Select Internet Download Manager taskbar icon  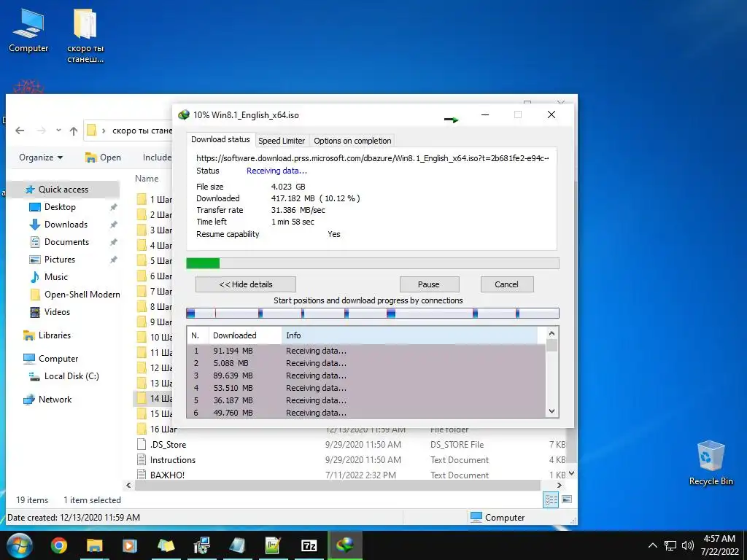coord(345,545)
